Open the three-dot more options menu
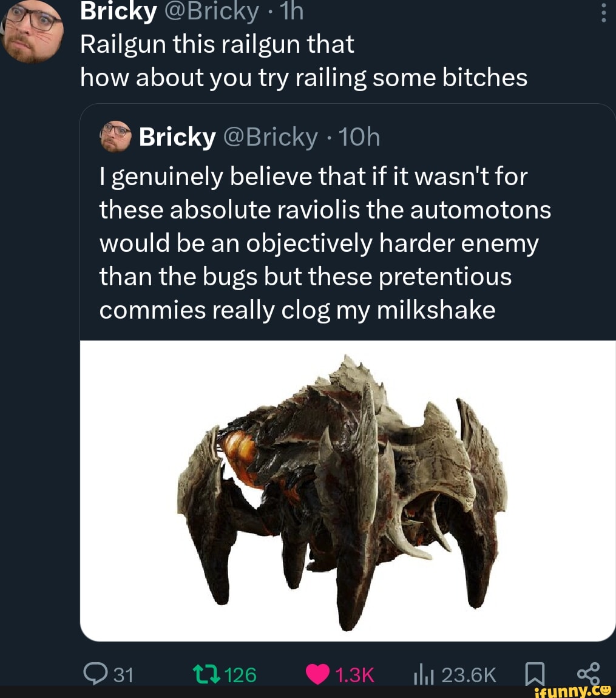 [603, 13]
